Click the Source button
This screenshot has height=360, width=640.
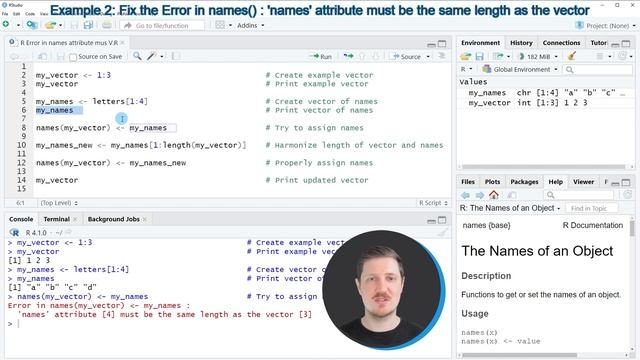[407, 56]
